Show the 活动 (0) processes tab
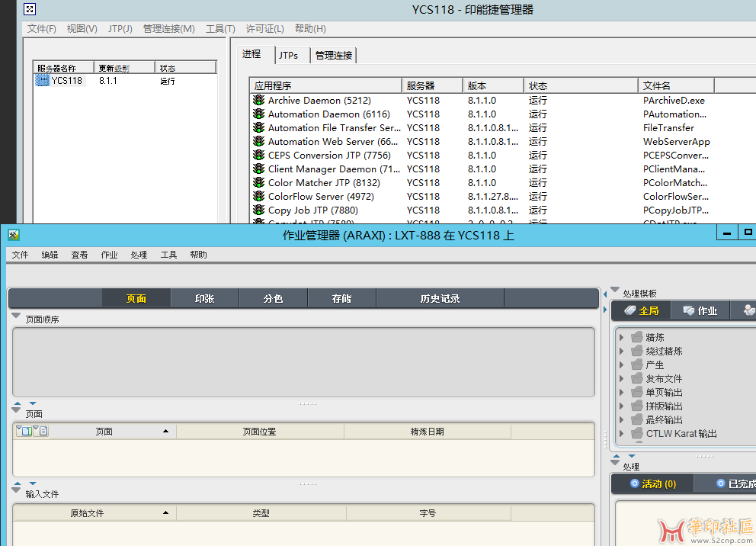The width and height of the screenshot is (756, 546). (x=653, y=483)
